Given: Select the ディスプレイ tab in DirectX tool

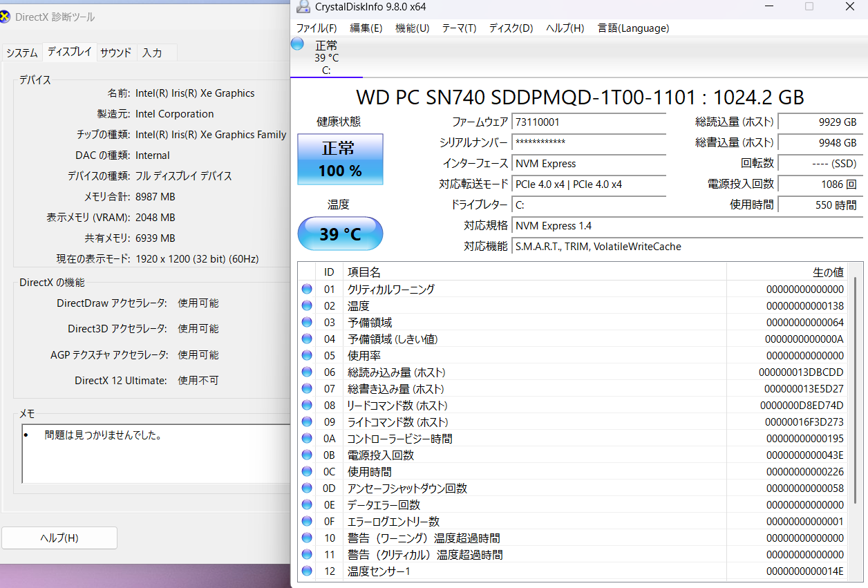Looking at the screenshot, I should click(69, 52).
